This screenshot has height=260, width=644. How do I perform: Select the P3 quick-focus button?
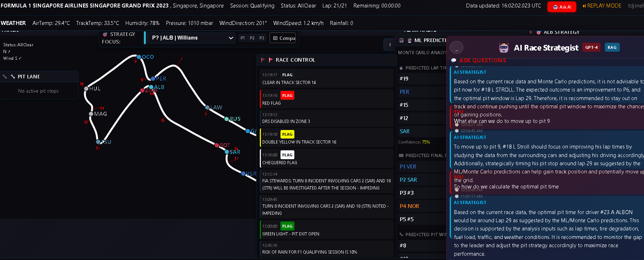pos(262,38)
